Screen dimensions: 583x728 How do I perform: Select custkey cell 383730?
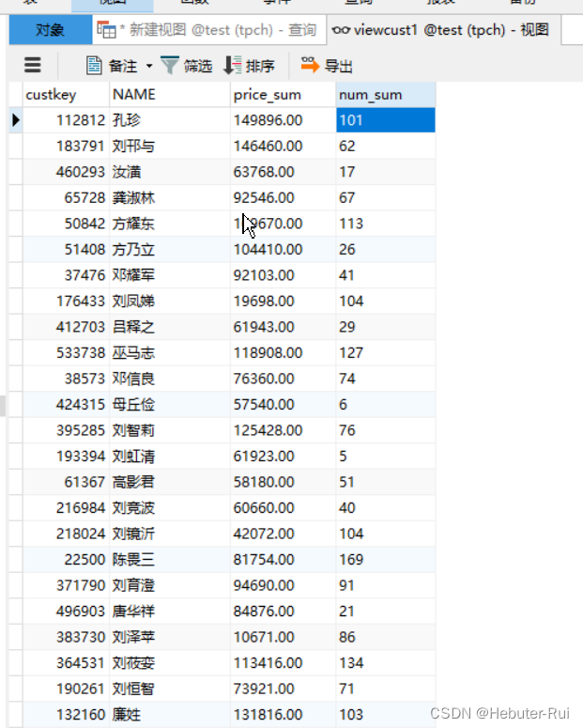coord(66,637)
